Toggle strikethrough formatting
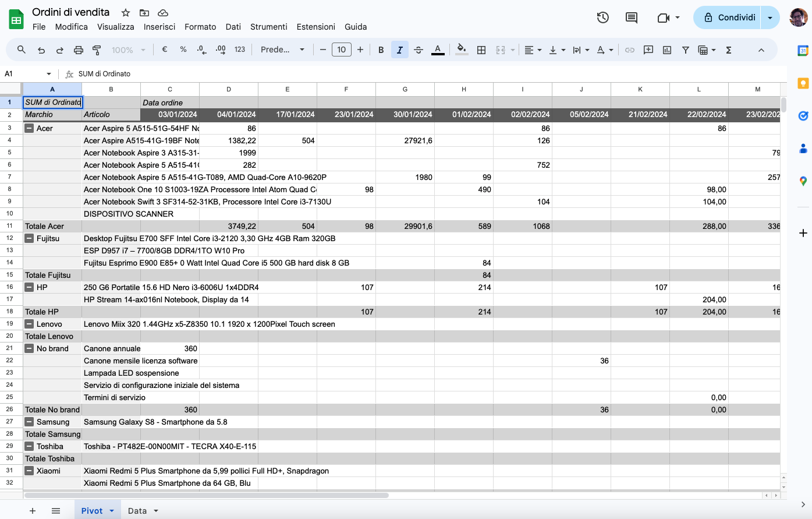Image resolution: width=812 pixels, height=519 pixels. tap(419, 50)
